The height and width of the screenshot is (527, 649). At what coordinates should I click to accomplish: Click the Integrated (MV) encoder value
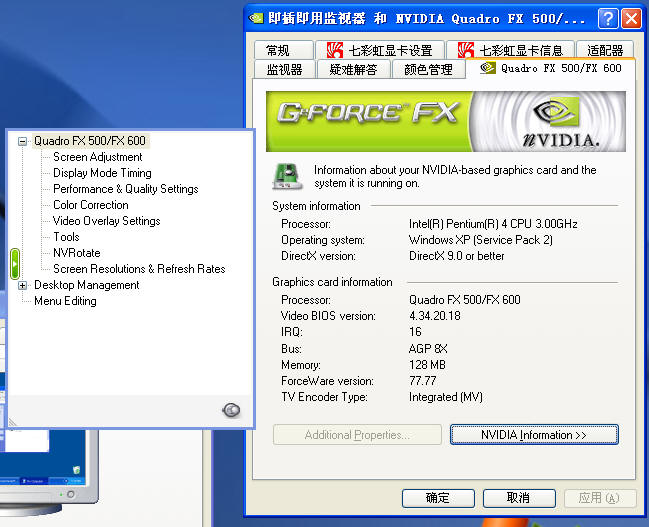click(x=446, y=397)
